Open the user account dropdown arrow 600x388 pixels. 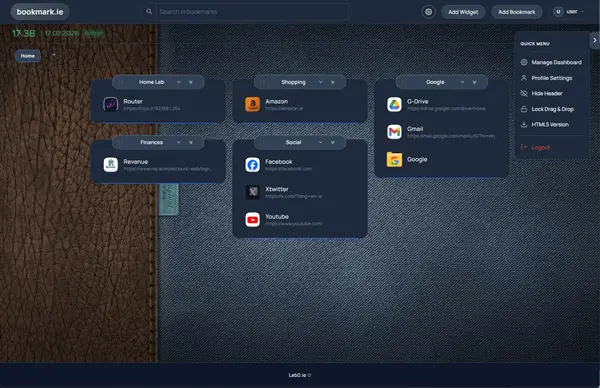click(582, 12)
